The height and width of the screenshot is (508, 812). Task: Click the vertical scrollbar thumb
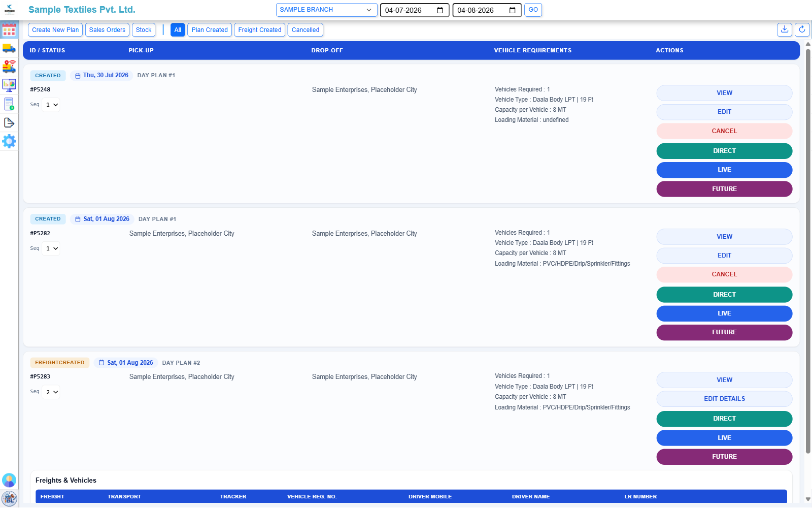(x=808, y=250)
